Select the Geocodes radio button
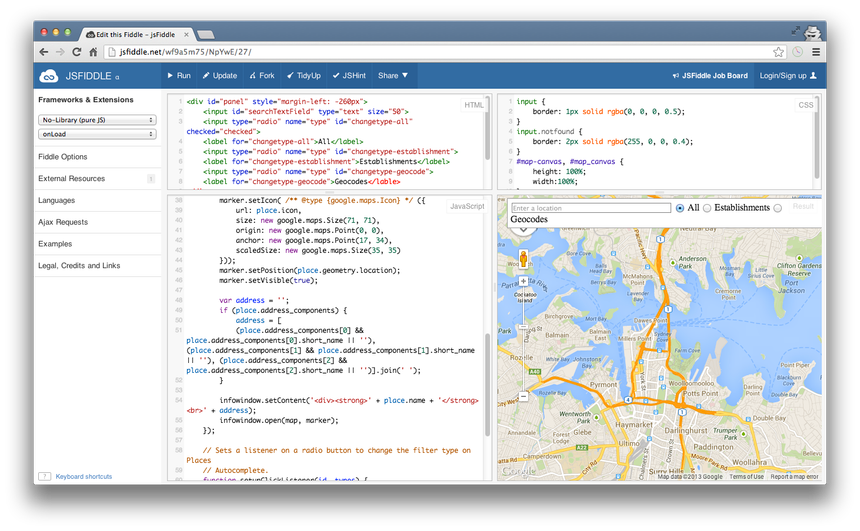 point(776,208)
